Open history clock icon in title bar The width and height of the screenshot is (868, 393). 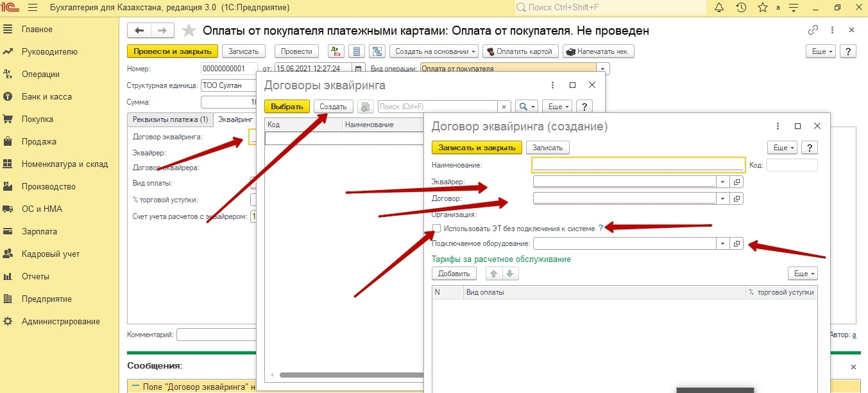click(741, 8)
